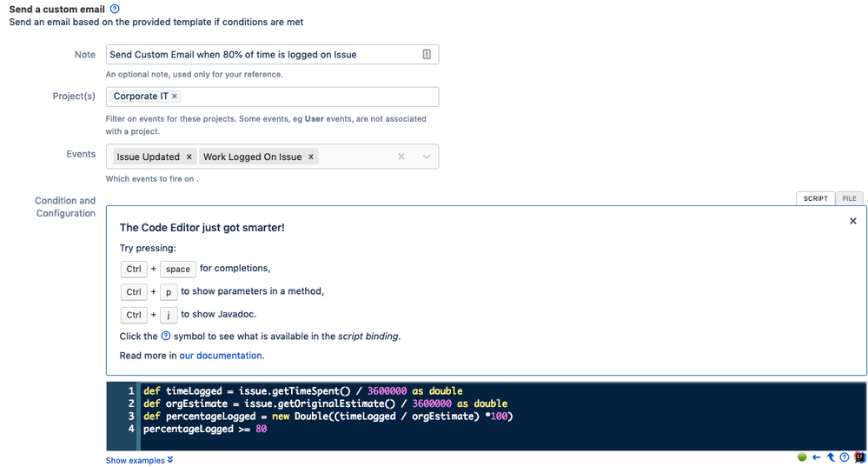The image size is (868, 467).
Task: Click the Ctrl key hint for completions
Action: [x=134, y=269]
